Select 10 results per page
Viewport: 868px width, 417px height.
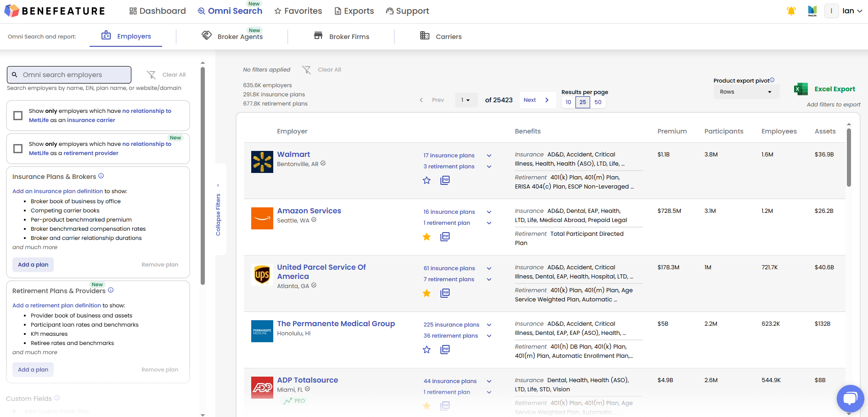(x=569, y=102)
